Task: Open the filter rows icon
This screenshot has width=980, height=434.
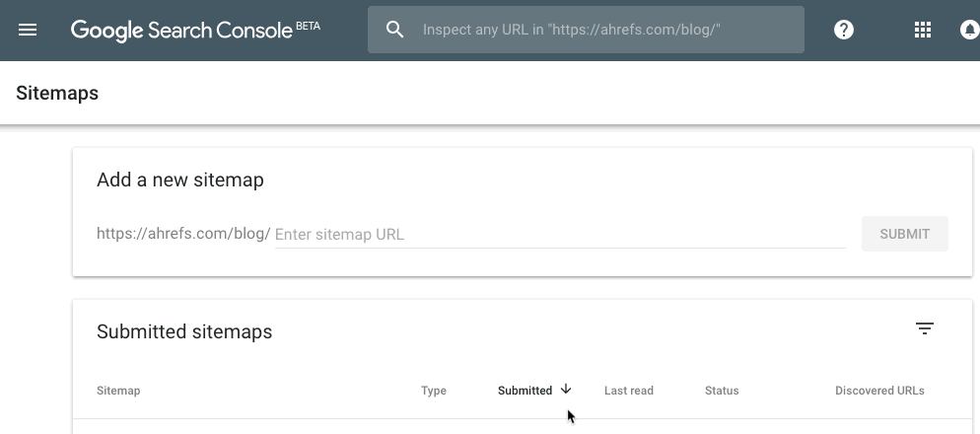Action: tap(924, 328)
